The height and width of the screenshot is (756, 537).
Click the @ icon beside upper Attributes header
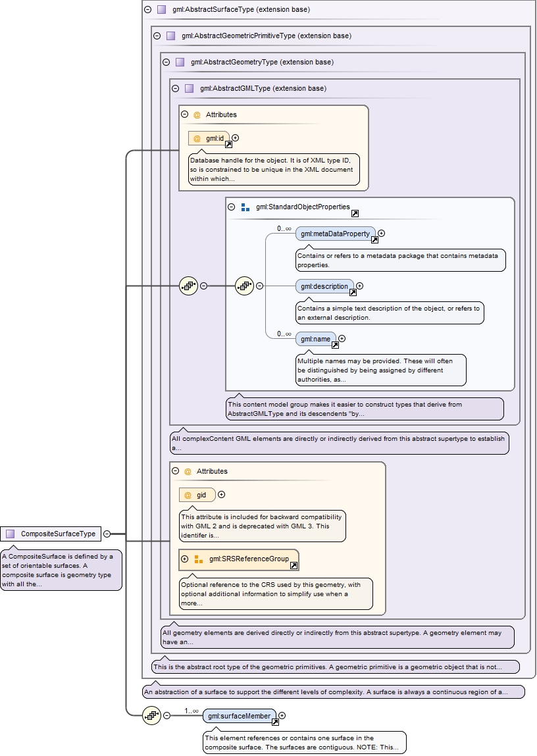point(197,114)
